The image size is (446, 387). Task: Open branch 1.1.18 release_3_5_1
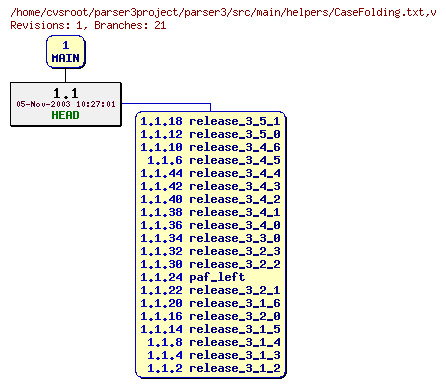[210, 121]
